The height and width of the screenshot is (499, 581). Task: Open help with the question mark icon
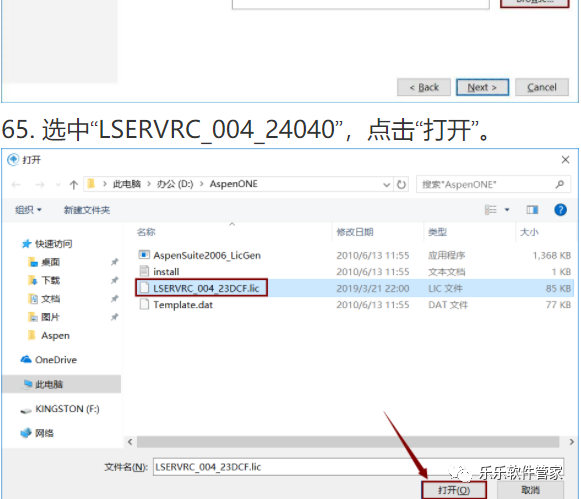pos(560,210)
